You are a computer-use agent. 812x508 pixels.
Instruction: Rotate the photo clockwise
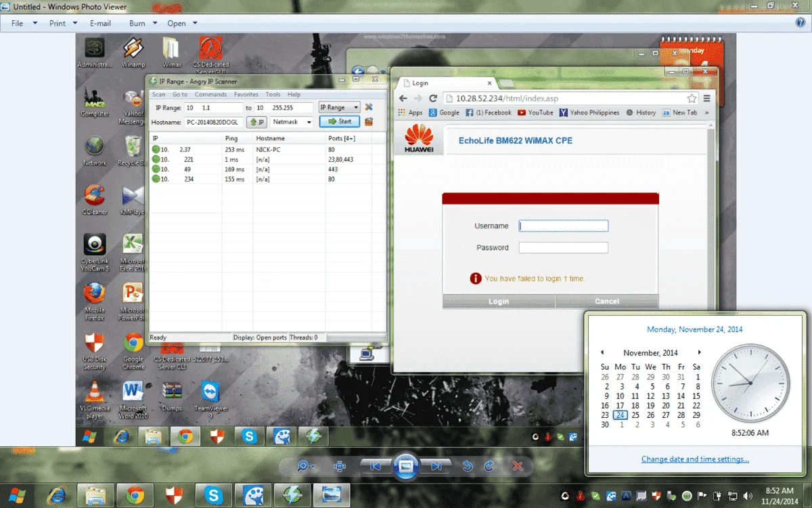pyautogui.click(x=489, y=466)
